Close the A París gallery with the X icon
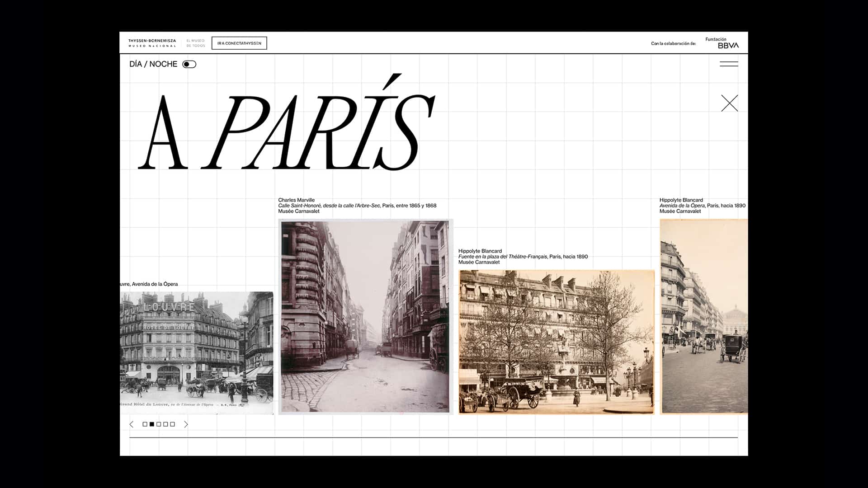This screenshot has height=488, width=868. point(729,103)
